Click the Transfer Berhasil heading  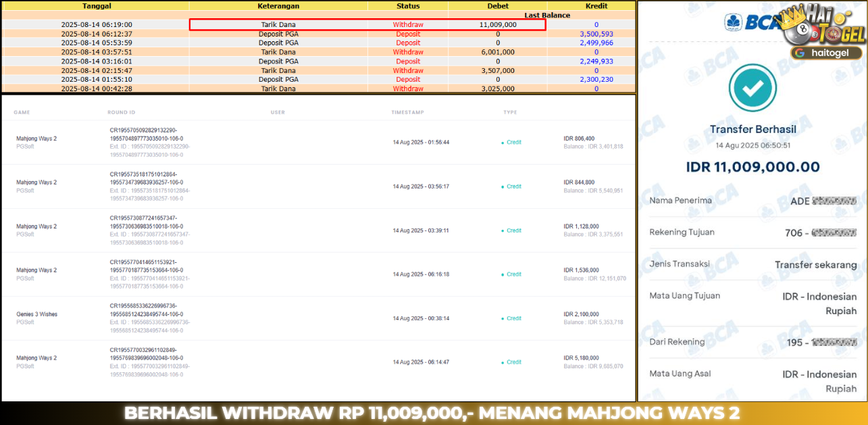coord(753,129)
